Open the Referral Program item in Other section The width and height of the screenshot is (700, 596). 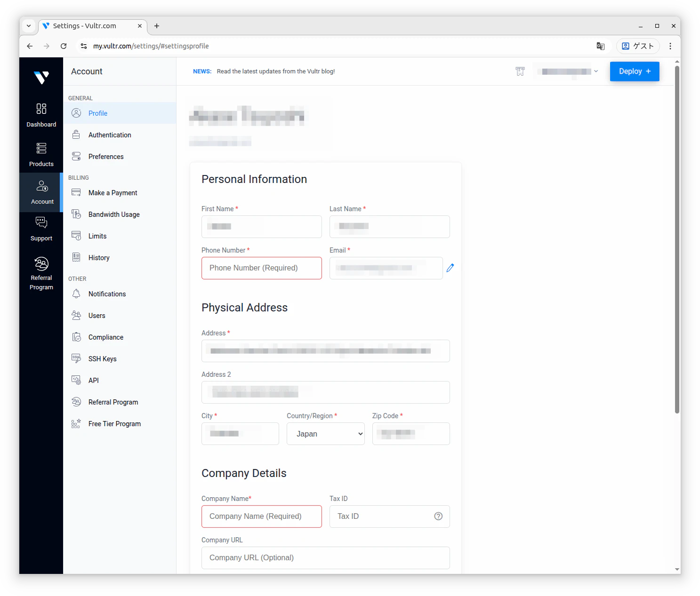coord(120,402)
